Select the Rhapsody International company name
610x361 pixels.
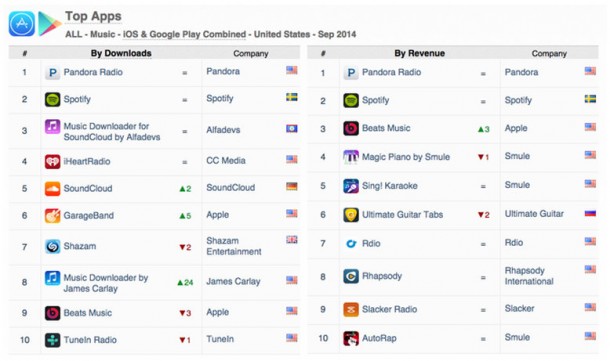pos(529,276)
